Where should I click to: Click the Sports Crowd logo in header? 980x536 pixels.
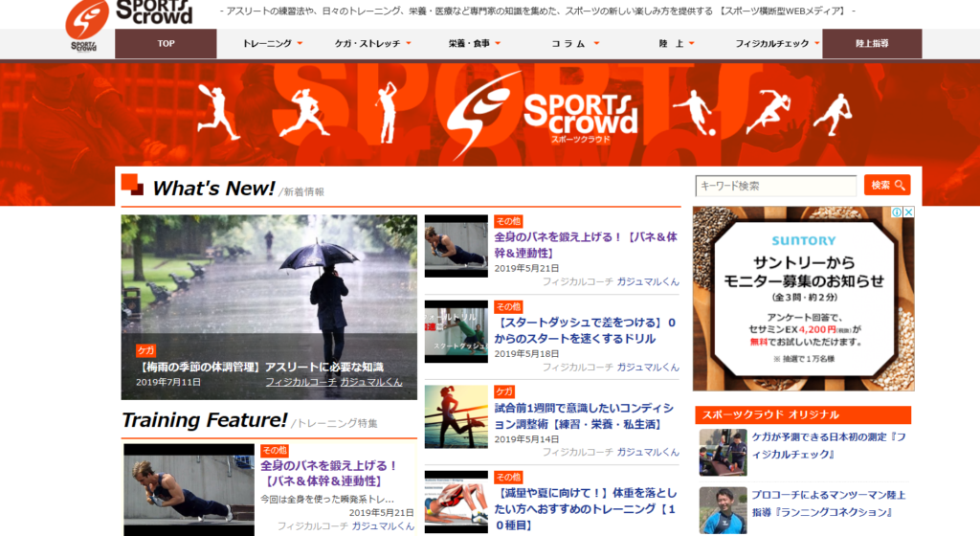click(129, 24)
